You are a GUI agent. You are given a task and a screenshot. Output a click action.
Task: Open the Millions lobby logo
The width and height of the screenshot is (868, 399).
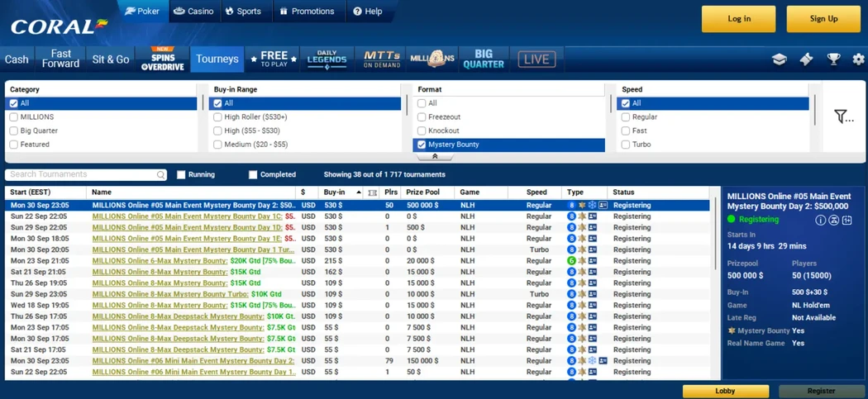(x=432, y=59)
